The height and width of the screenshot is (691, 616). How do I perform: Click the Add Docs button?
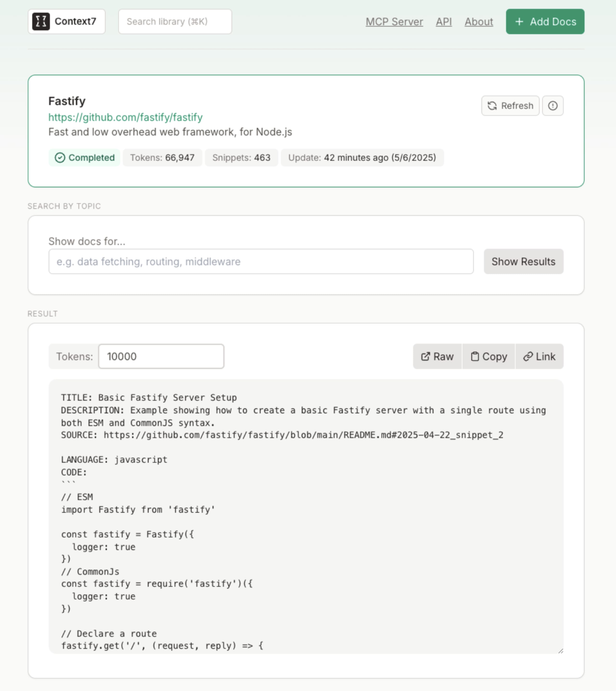pos(545,21)
